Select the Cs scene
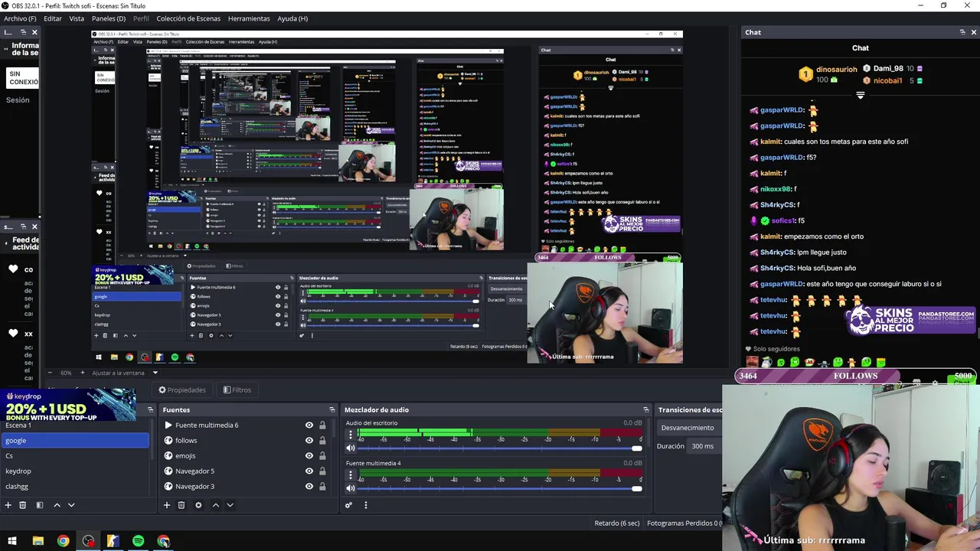This screenshot has height=551, width=980. [x=74, y=456]
